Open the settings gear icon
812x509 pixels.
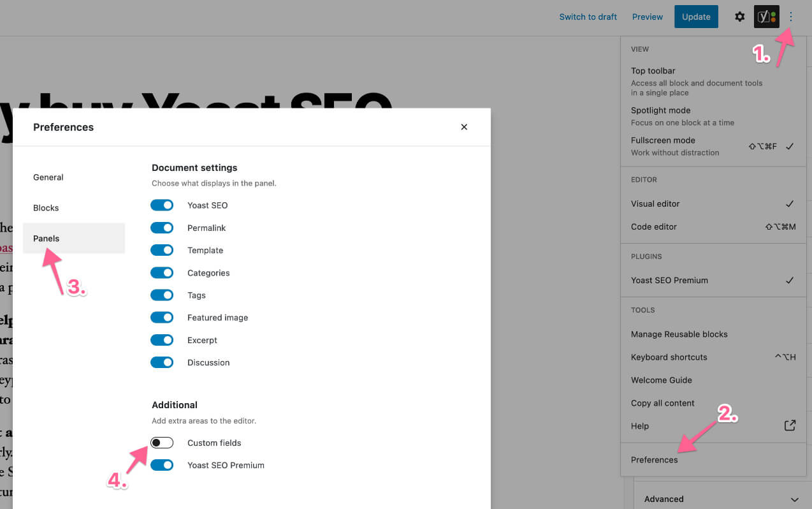click(x=739, y=17)
